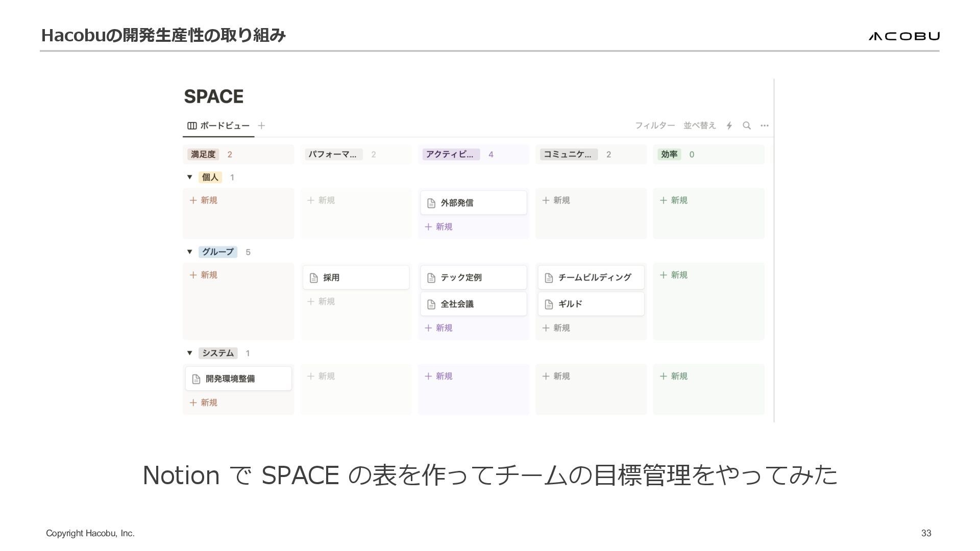Click the page icon on 採用 card
This screenshot has width=980, height=551.
[x=314, y=278]
